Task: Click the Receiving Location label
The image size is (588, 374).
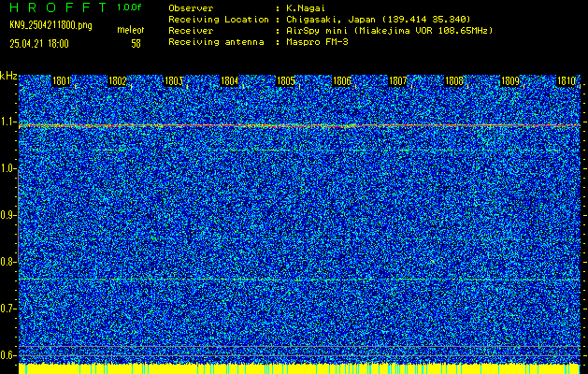Action: coord(219,20)
